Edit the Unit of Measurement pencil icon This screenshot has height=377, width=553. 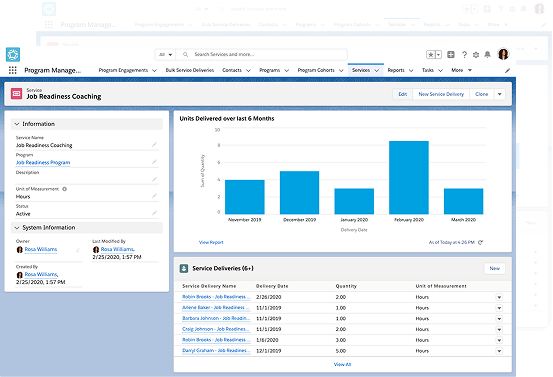pos(154,196)
